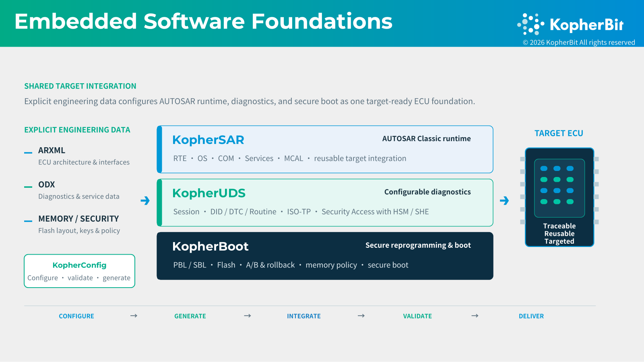The height and width of the screenshot is (362, 644).
Task: Click 'A/B & rollback' in KopherBoot
Action: [270, 265]
